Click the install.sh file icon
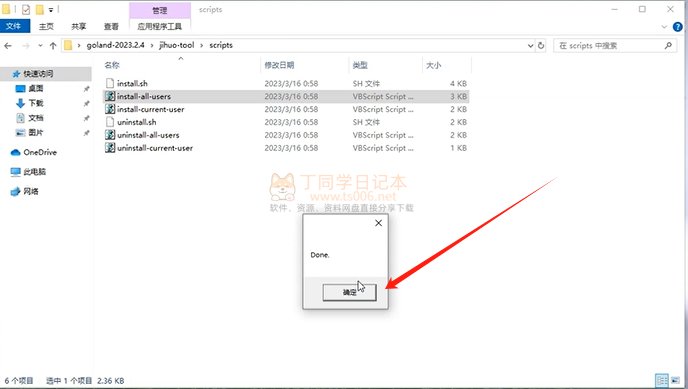Screen dimensions: 688x389 tap(110, 83)
